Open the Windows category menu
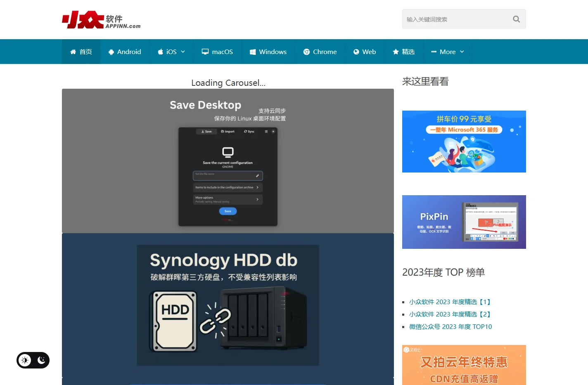588x385 pixels. click(268, 52)
